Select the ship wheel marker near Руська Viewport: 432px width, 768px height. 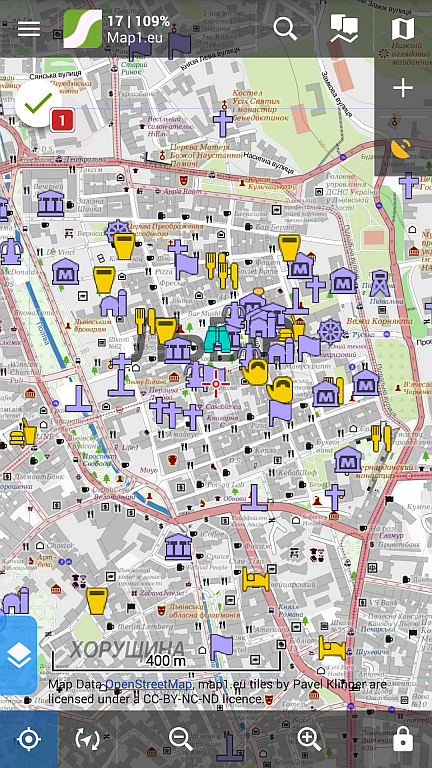point(331,332)
